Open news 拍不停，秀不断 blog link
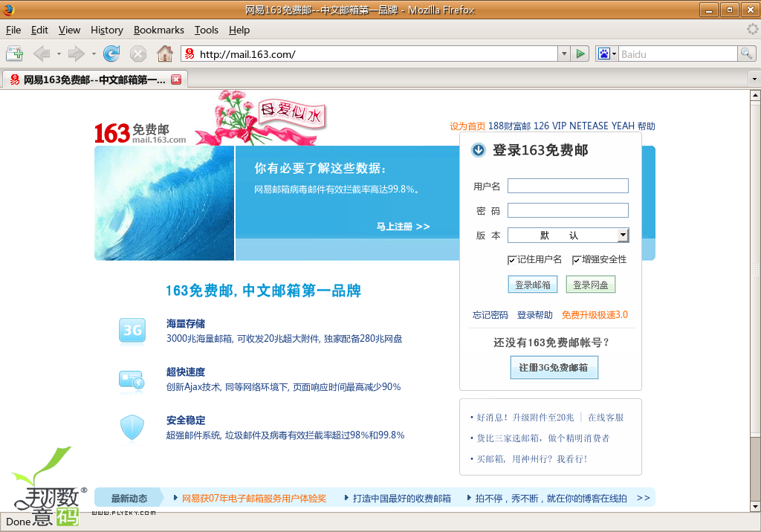The height and width of the screenshot is (532, 761). coord(551,499)
